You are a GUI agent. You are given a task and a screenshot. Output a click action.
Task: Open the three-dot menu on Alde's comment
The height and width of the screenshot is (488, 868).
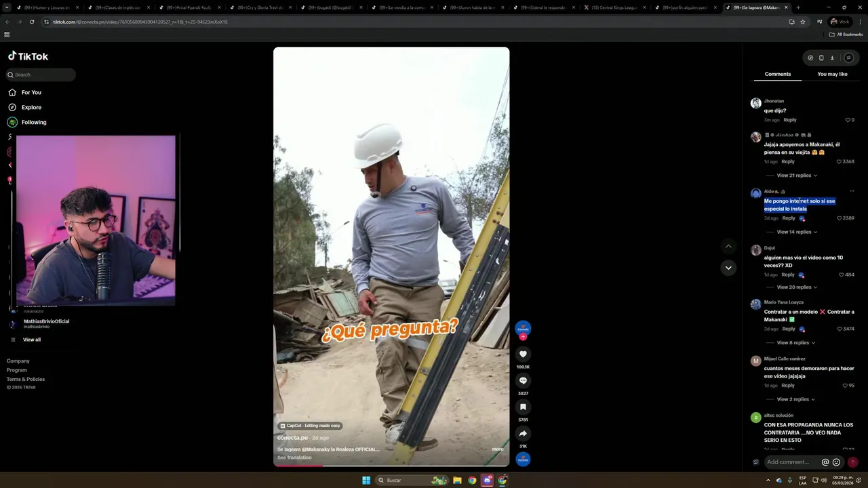[852, 191]
